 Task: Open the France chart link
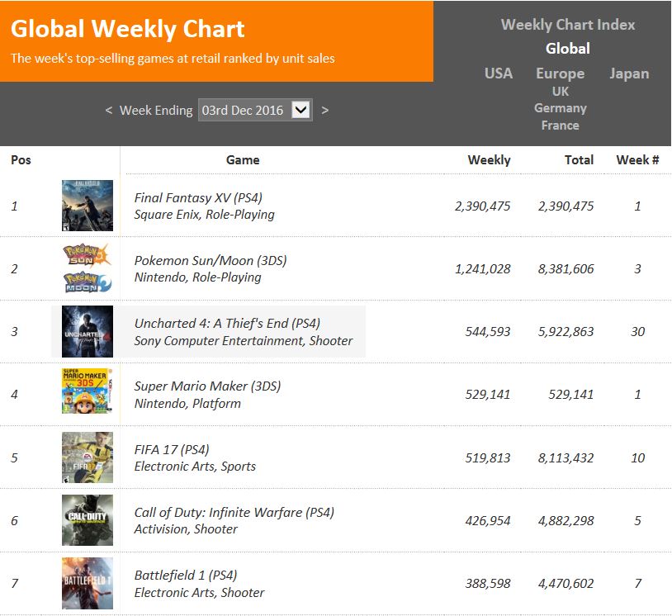click(x=561, y=126)
